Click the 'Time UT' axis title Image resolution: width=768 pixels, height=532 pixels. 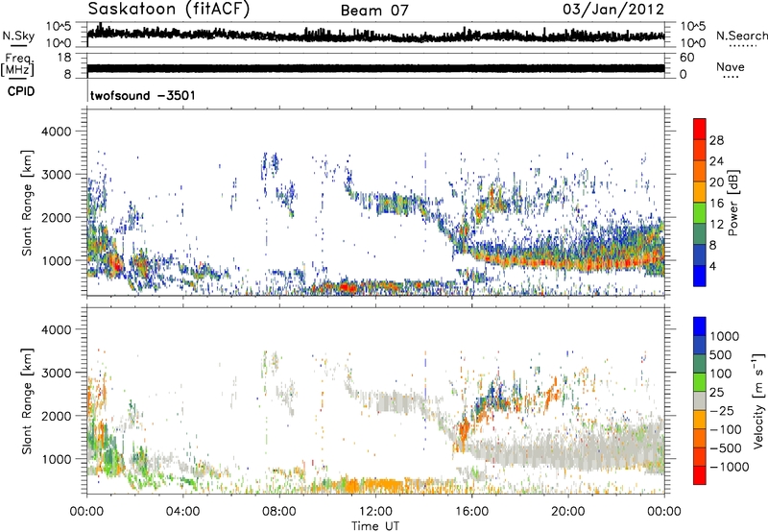click(x=375, y=526)
